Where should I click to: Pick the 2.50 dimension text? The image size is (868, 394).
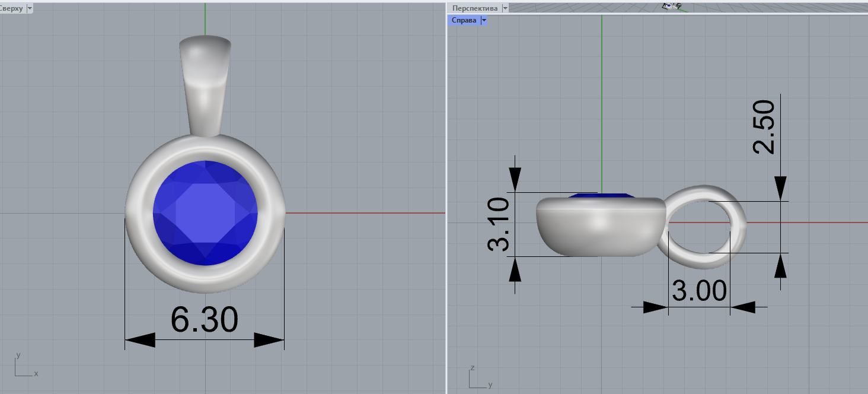pyautogui.click(x=764, y=127)
